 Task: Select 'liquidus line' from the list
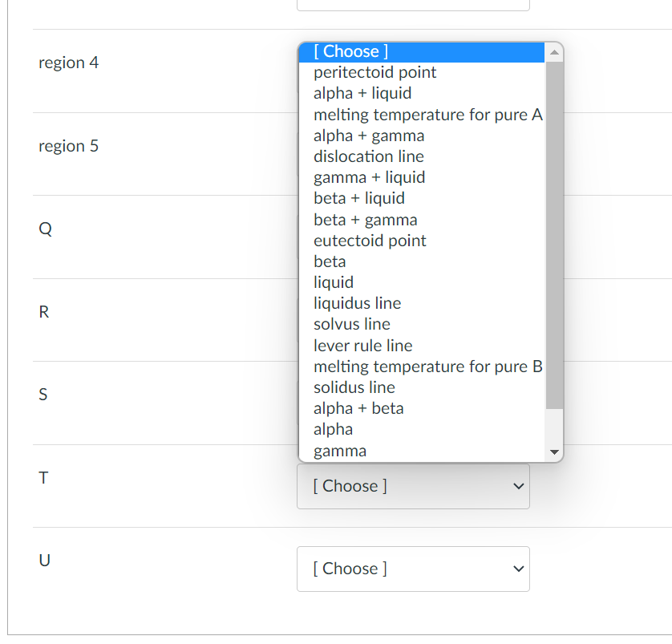pos(357,303)
